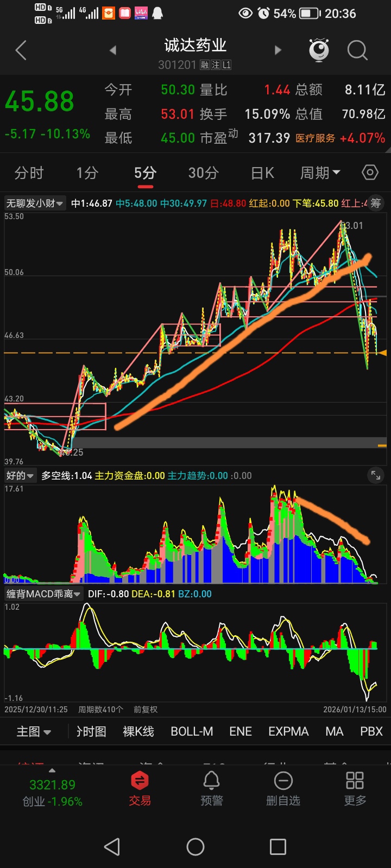The width and height of the screenshot is (391, 868).
Task: Choose the MA indicator
Action: (x=335, y=731)
